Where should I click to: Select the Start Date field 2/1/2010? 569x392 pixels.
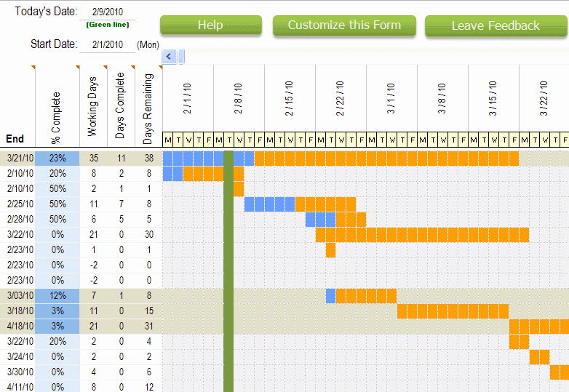[108, 44]
